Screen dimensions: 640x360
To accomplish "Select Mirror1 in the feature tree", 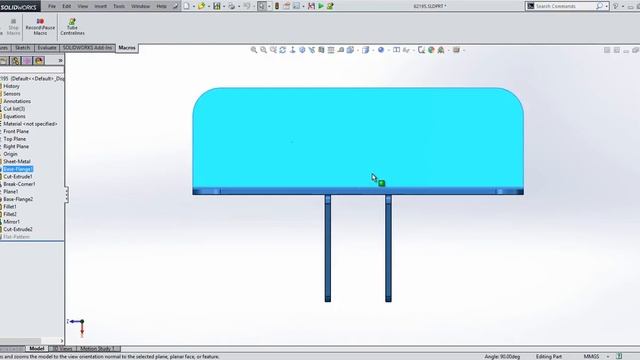I will [11, 222].
